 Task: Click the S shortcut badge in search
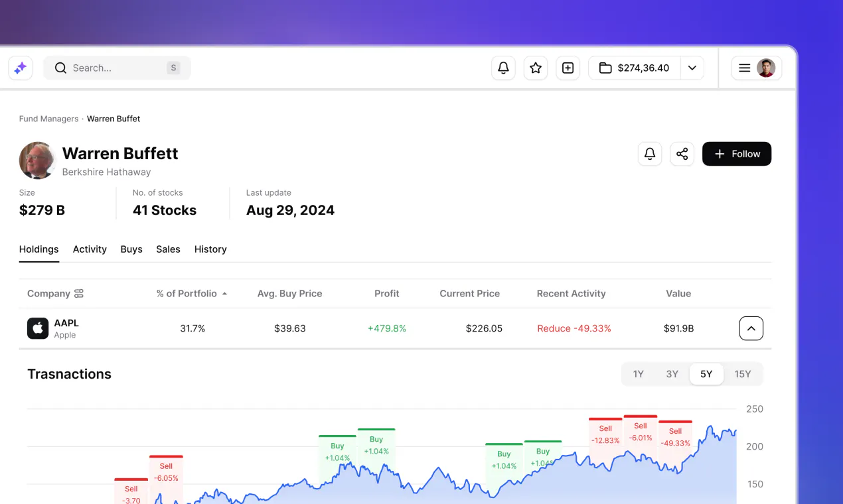tap(173, 68)
